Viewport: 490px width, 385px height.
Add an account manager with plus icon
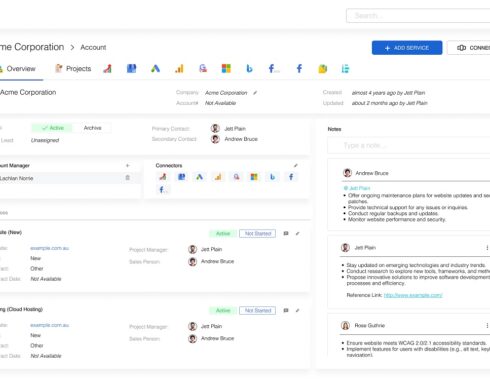(127, 165)
